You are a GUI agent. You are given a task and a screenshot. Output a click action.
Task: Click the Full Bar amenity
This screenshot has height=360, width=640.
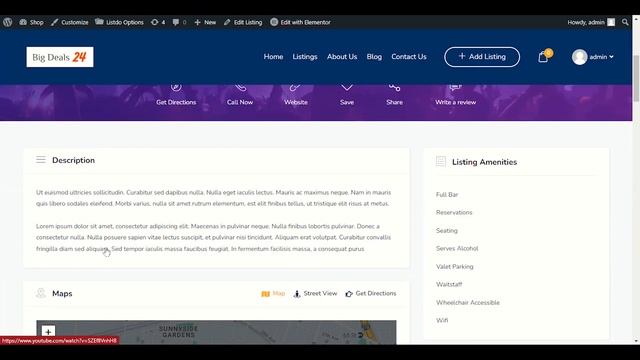point(447,195)
